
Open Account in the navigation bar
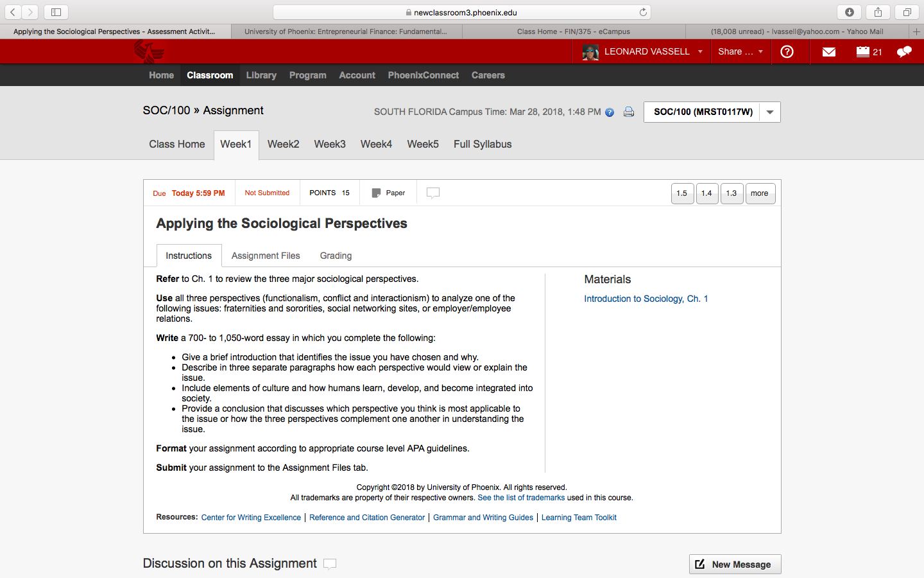point(357,75)
